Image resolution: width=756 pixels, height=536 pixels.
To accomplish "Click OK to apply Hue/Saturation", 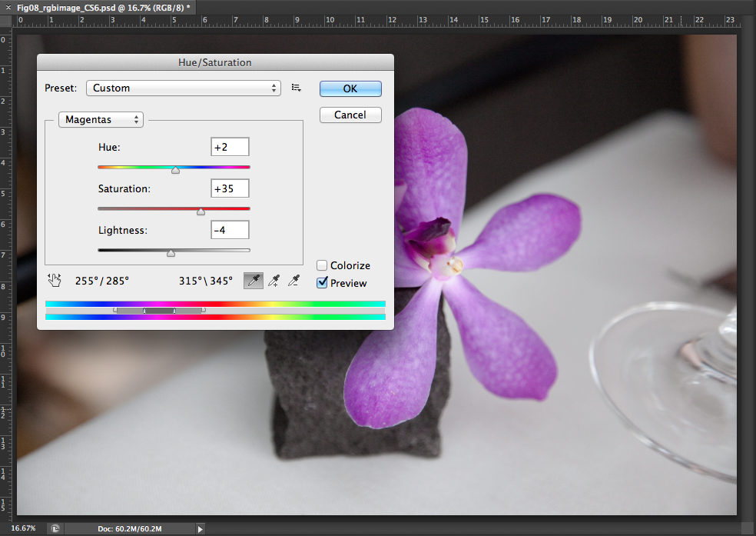I will 350,88.
